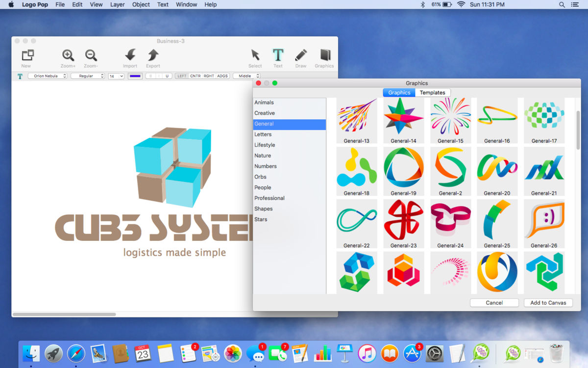Set text alignment to RGHT

[x=209, y=76]
